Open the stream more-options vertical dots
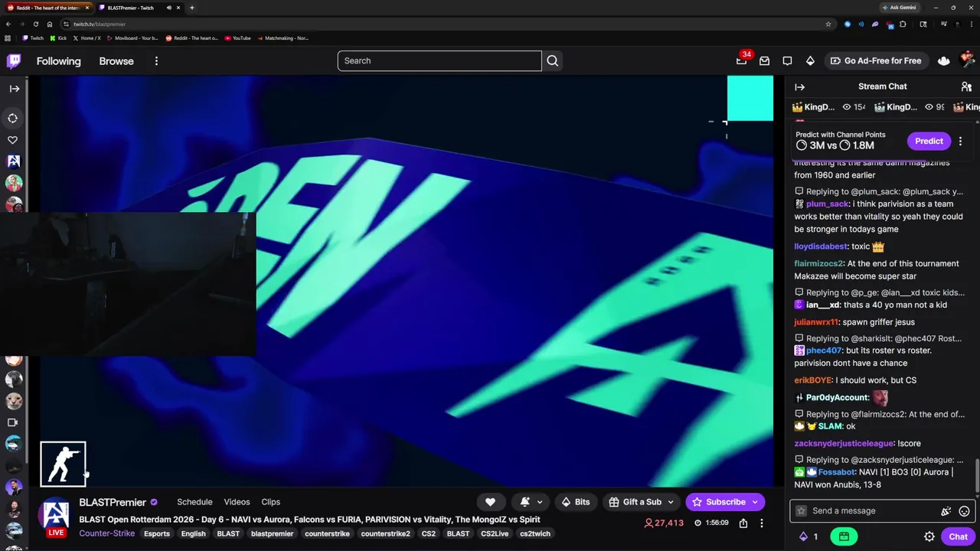980x551 pixels. coord(761,523)
